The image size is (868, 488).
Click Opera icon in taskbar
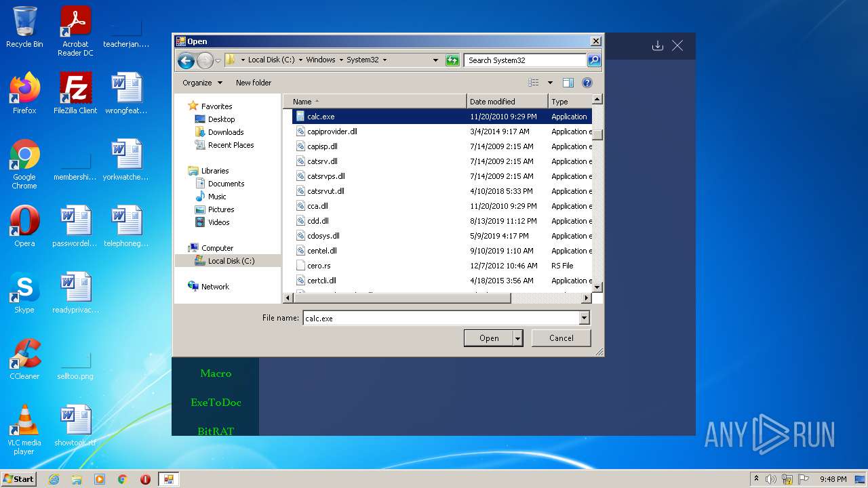tap(145, 479)
